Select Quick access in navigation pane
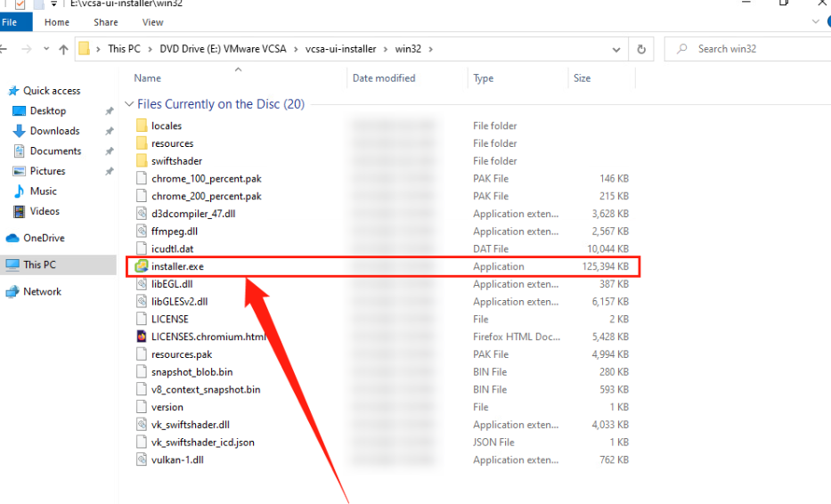831x504 pixels. pos(52,91)
